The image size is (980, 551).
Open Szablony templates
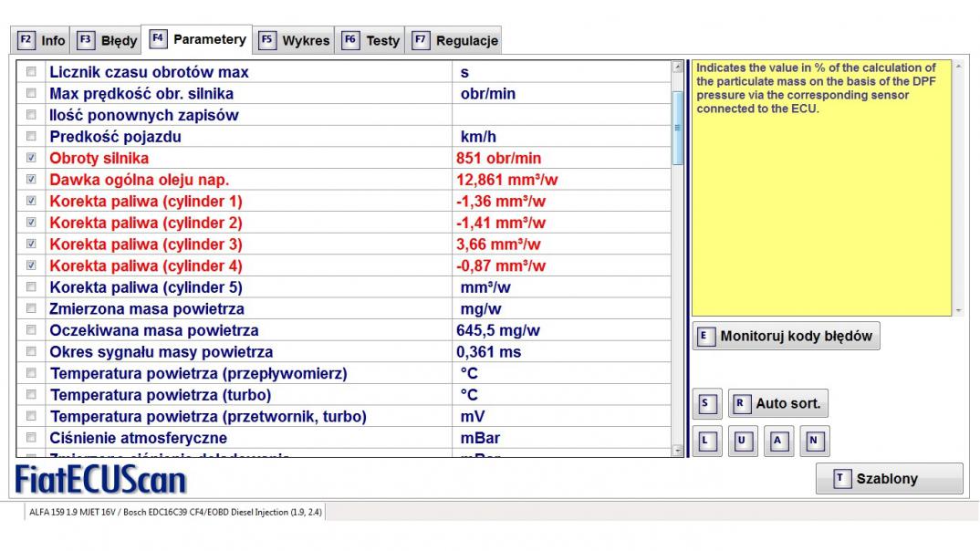tap(889, 479)
